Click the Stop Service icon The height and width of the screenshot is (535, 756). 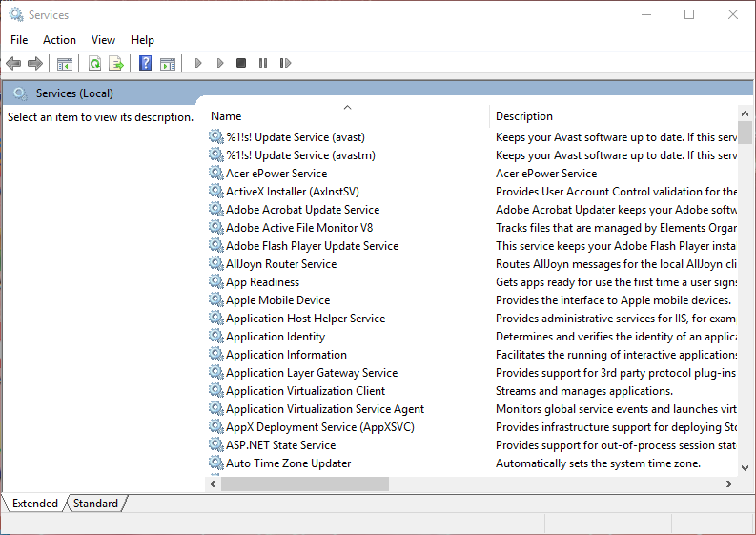click(x=241, y=63)
